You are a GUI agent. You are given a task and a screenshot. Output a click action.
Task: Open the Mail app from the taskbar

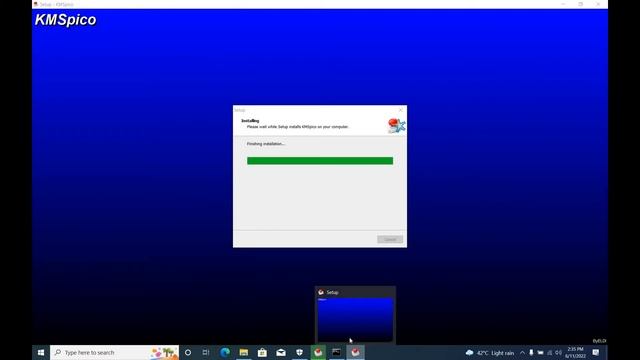pos(281,352)
